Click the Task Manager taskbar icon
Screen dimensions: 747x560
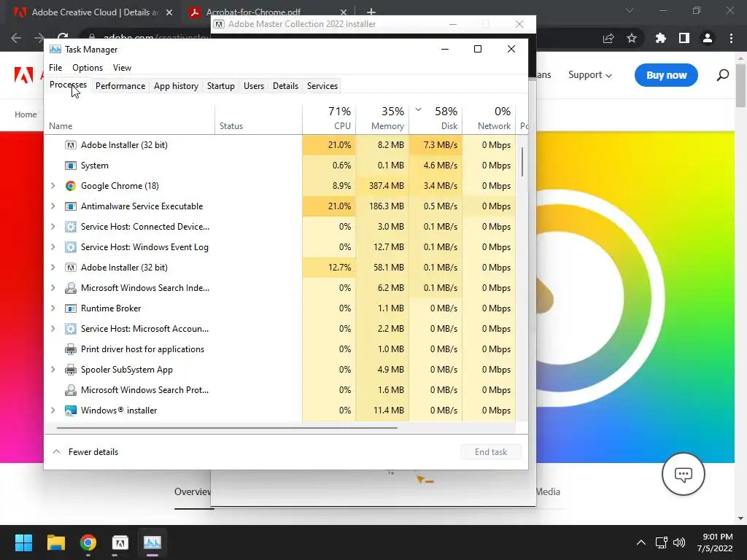pos(152,542)
